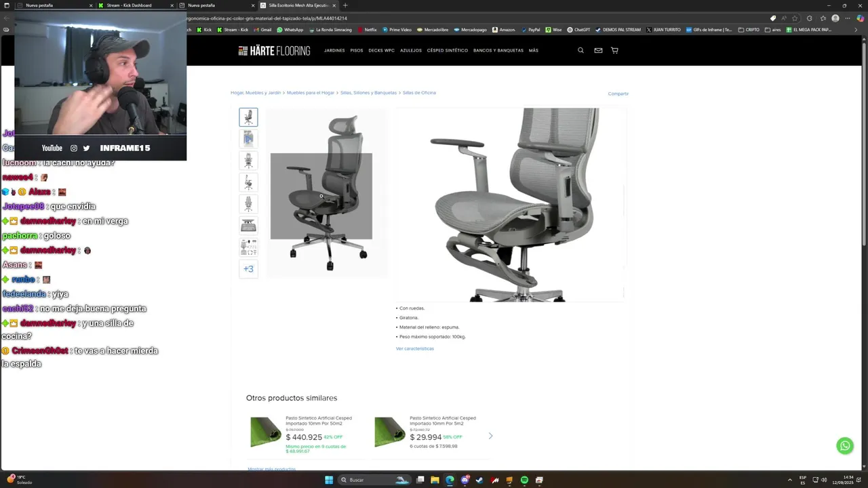
Task: Select the seventh thumbnail with chair parts
Action: tap(248, 247)
